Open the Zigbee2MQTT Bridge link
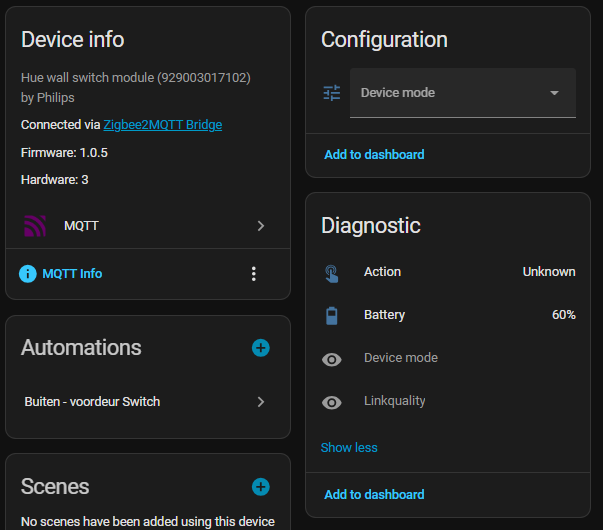Viewport: 603px width, 530px height. coord(162,125)
